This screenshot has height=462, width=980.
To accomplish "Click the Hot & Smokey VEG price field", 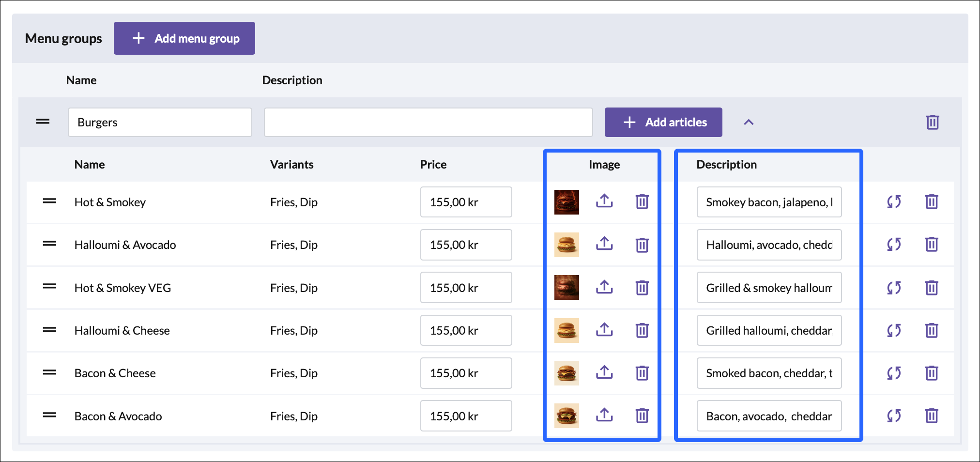I will (x=466, y=288).
